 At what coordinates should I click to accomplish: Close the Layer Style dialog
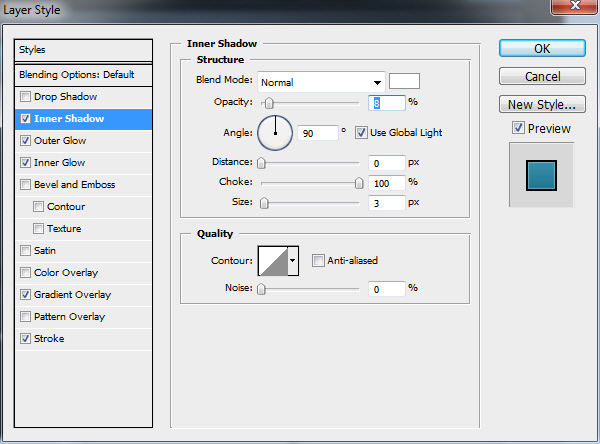click(x=575, y=6)
